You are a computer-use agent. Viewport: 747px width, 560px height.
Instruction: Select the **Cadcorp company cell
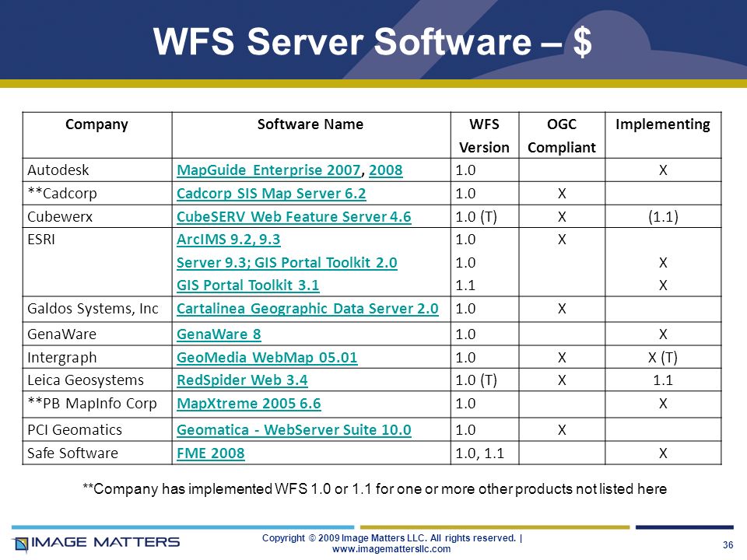(x=96, y=194)
